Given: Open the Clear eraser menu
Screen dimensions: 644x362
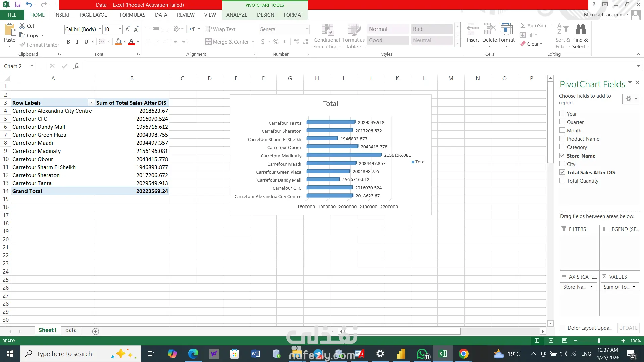Looking at the screenshot, I should (x=531, y=44).
